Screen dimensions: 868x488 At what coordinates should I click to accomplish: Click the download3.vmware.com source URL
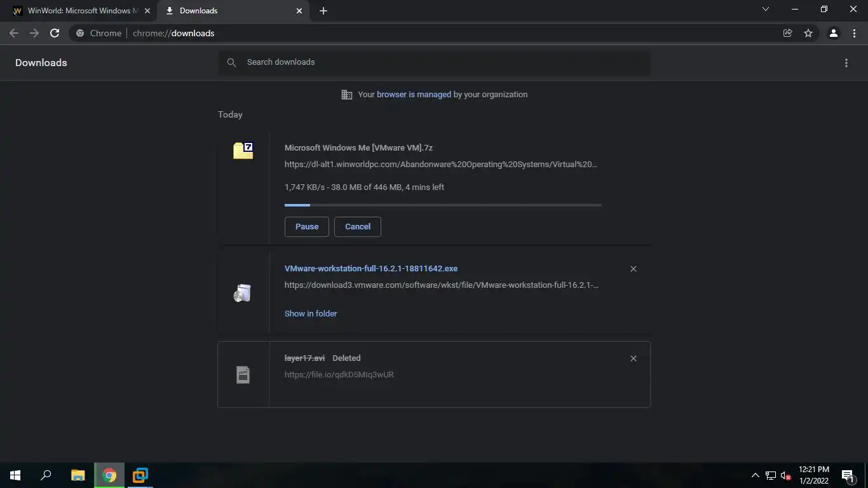[442, 285]
